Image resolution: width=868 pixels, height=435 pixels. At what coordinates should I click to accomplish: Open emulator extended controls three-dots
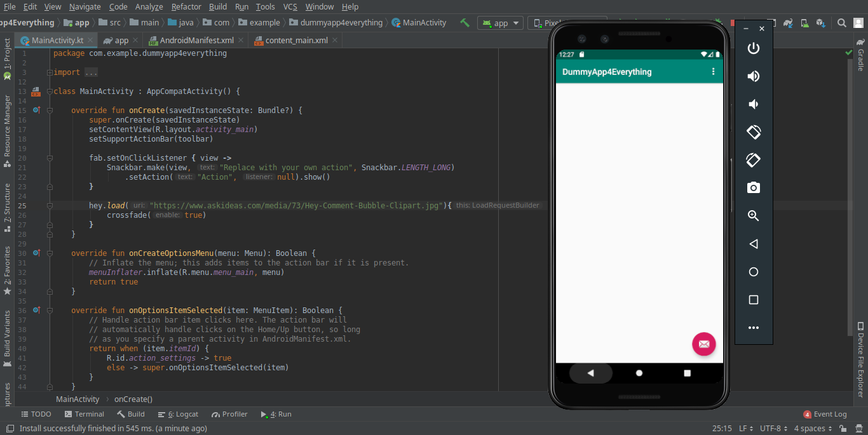click(754, 328)
